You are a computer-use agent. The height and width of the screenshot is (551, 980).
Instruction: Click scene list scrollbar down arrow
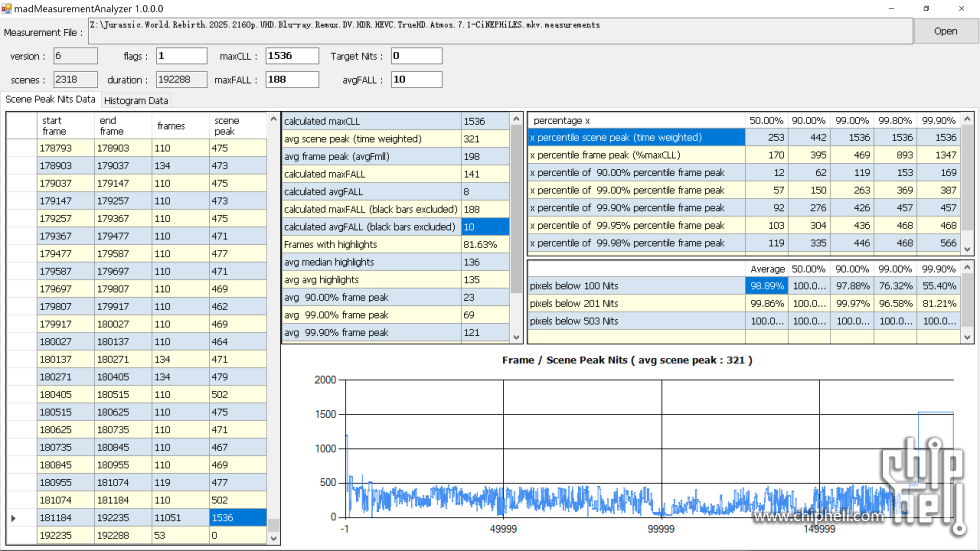[x=274, y=537]
